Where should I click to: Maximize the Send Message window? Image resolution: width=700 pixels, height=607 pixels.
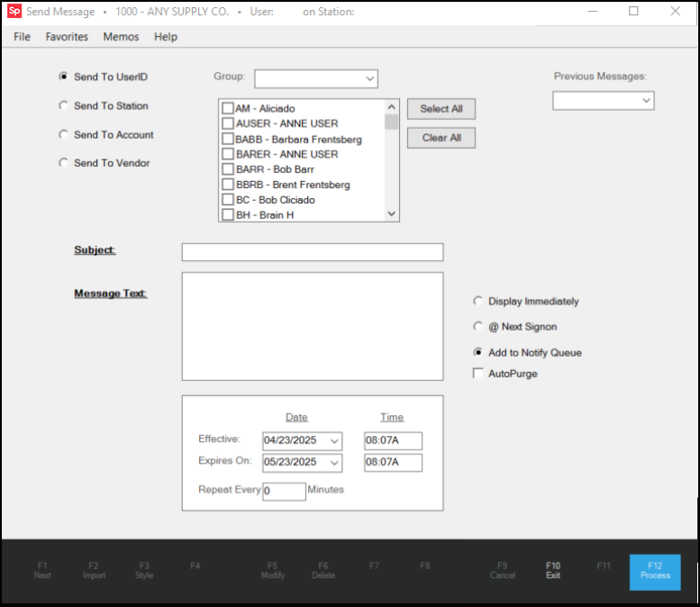click(x=633, y=11)
